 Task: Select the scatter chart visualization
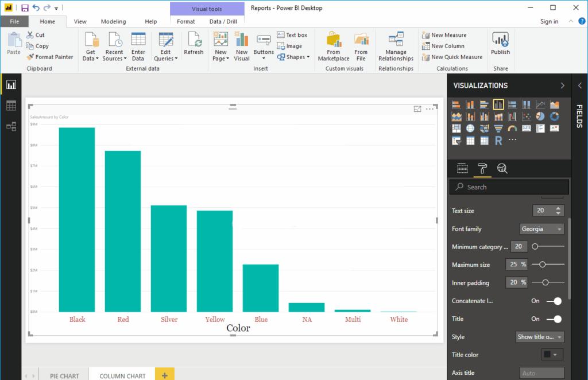click(527, 117)
